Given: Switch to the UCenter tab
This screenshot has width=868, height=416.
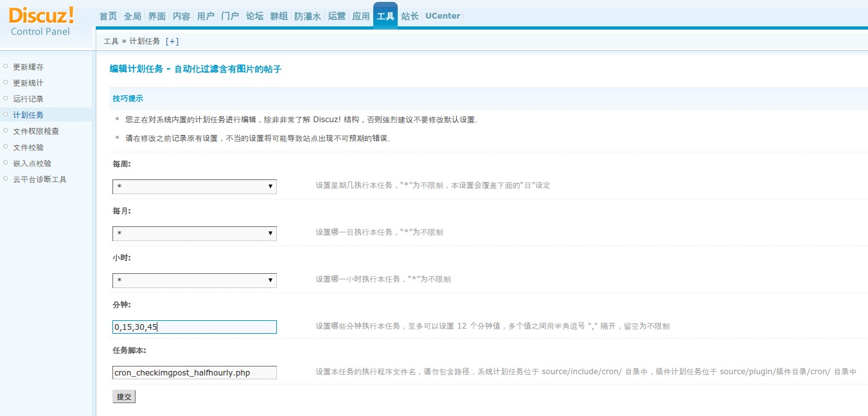Looking at the screenshot, I should (x=442, y=16).
